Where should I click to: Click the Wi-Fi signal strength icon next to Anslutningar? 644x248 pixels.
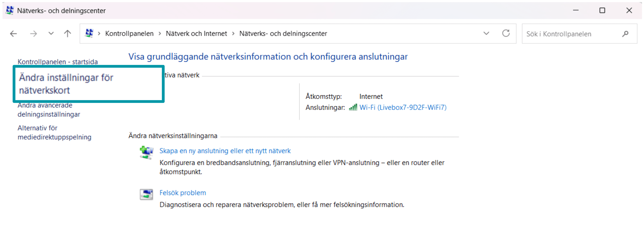click(x=353, y=107)
